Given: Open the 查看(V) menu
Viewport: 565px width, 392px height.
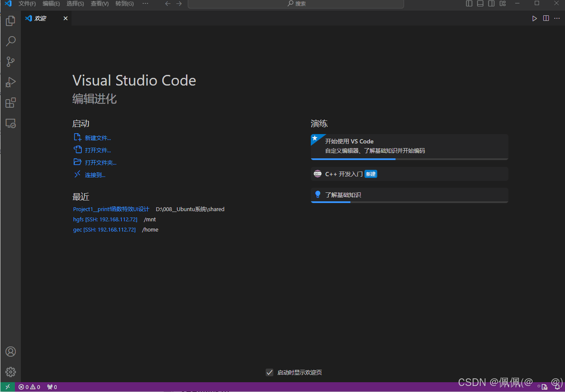Looking at the screenshot, I should pyautogui.click(x=100, y=3).
